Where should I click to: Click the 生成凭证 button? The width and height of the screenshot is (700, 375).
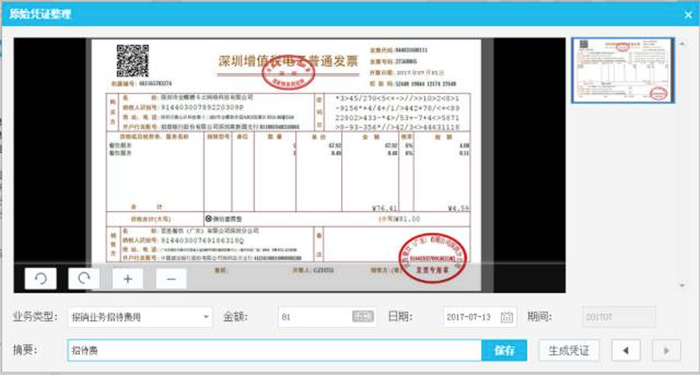coord(569,350)
